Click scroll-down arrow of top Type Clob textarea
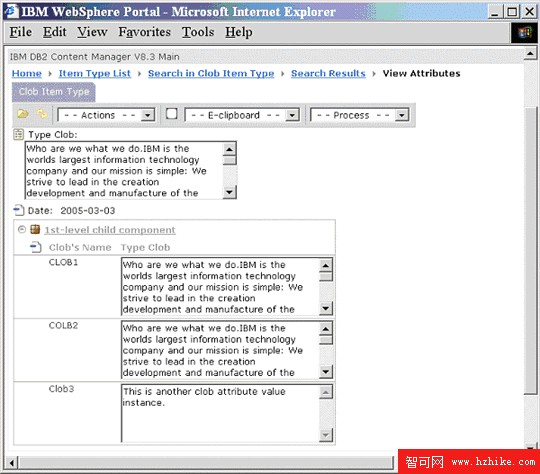Image resolution: width=540 pixels, height=474 pixels. 229,192
